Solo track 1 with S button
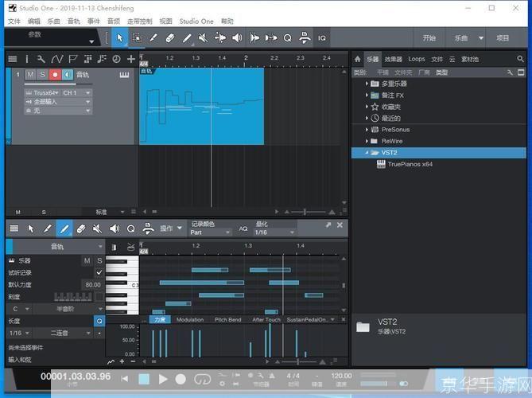532x398 pixels. 42,74
